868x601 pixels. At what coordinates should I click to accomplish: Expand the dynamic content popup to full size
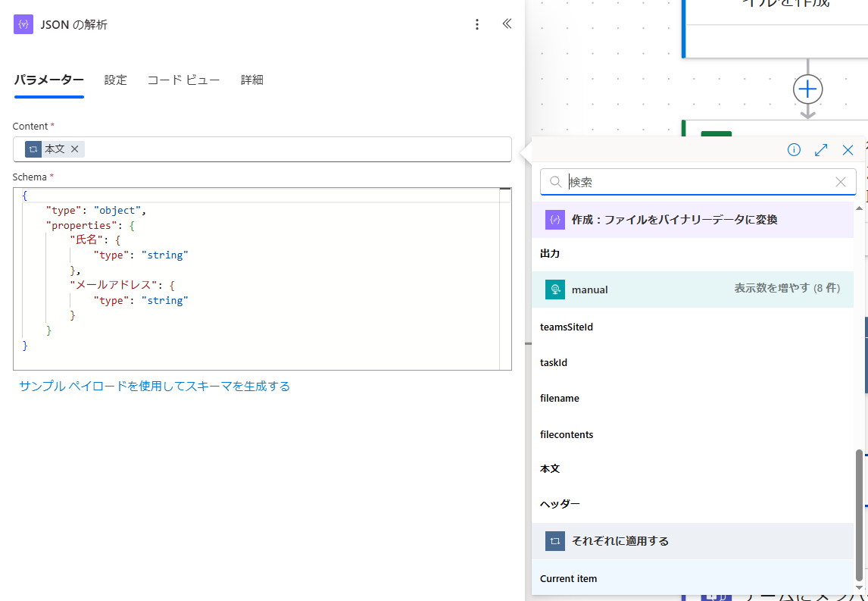pyautogui.click(x=821, y=149)
